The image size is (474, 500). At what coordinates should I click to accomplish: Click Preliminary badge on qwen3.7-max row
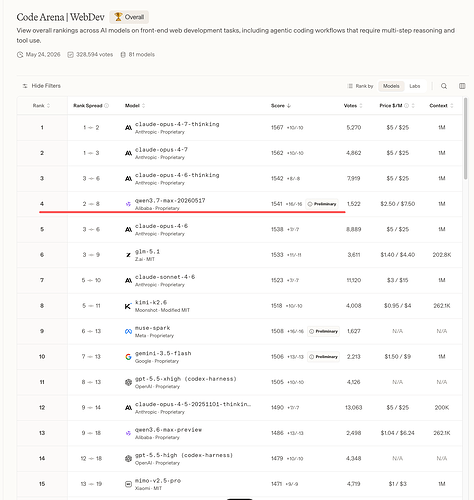[322, 204]
